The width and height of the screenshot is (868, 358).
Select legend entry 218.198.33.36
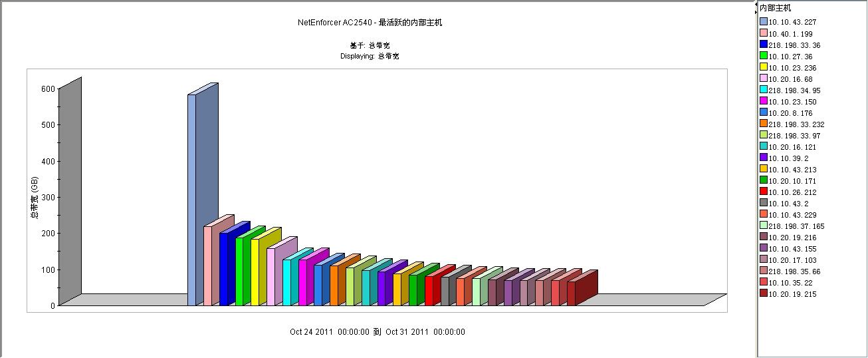coord(794,45)
